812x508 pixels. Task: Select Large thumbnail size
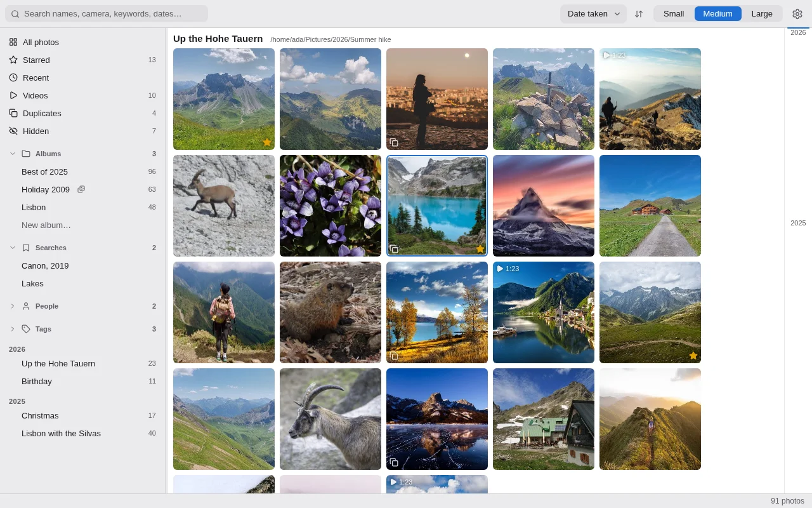(x=762, y=14)
